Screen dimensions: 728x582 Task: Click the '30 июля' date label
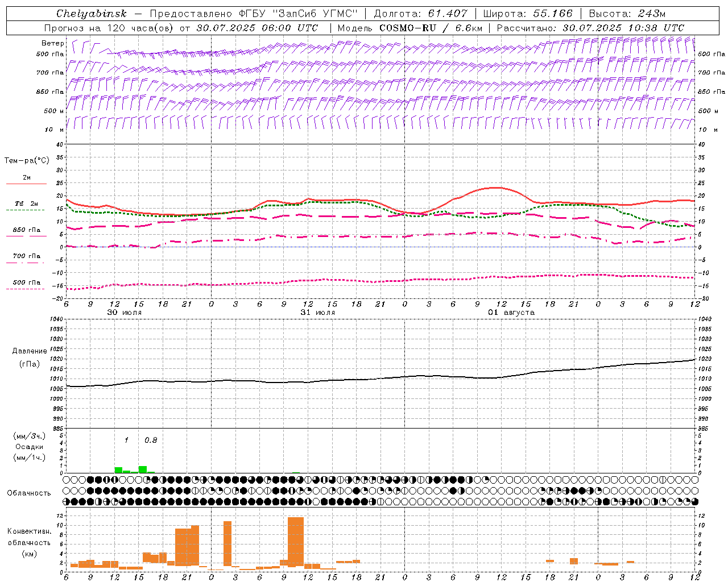[x=125, y=313]
